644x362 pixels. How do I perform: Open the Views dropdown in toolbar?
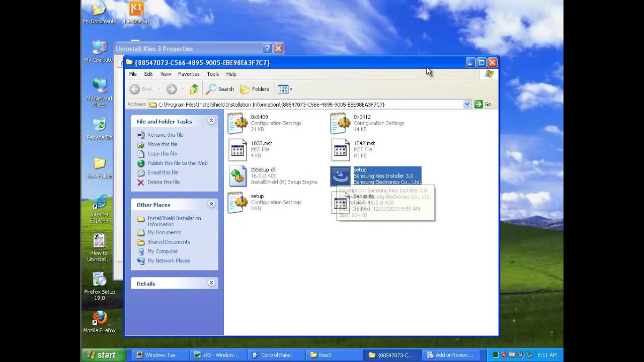[285, 89]
